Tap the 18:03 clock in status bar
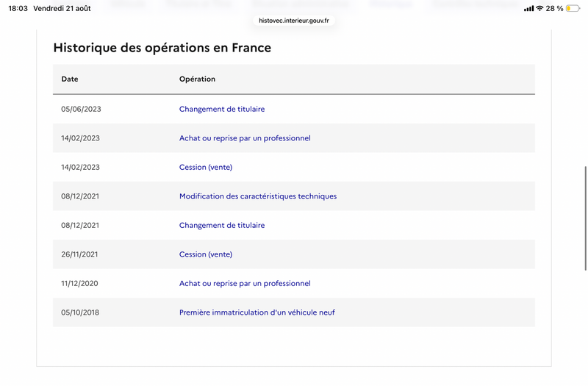 (x=18, y=8)
